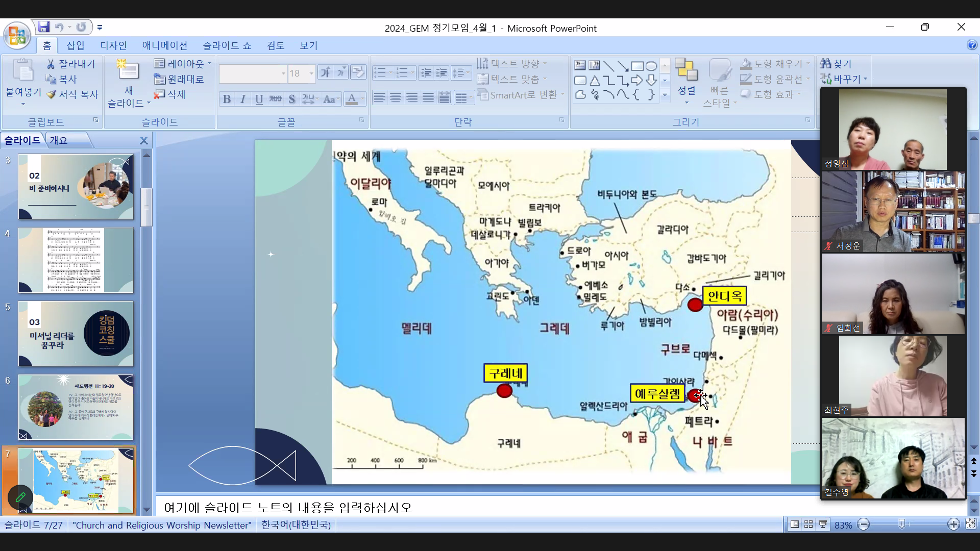Open the 삽입 (Insert) ribbon tab

[x=76, y=45]
